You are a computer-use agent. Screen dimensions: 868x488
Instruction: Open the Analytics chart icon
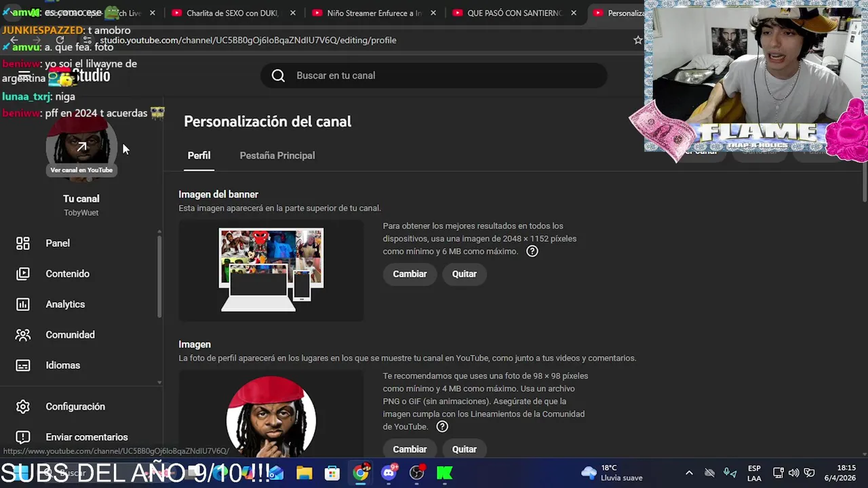tap(23, 304)
